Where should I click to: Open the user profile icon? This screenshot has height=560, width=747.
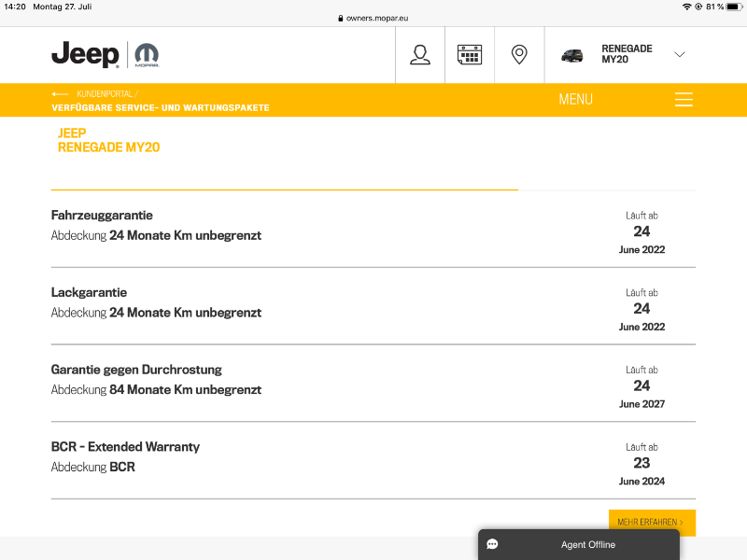coord(420,54)
